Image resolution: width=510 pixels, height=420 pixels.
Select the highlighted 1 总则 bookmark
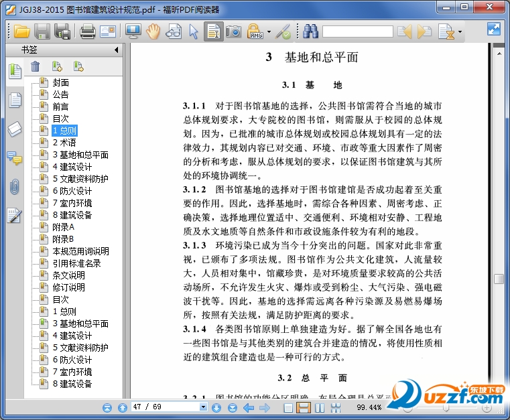(65, 131)
